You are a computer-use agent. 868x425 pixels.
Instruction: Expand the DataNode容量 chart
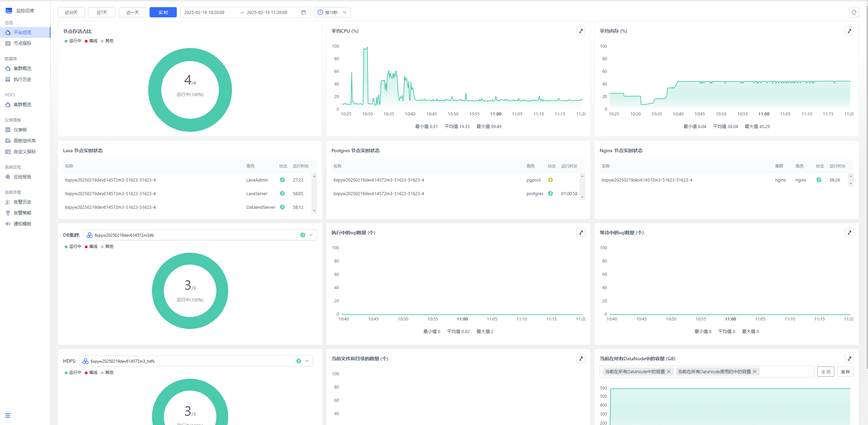(849, 359)
